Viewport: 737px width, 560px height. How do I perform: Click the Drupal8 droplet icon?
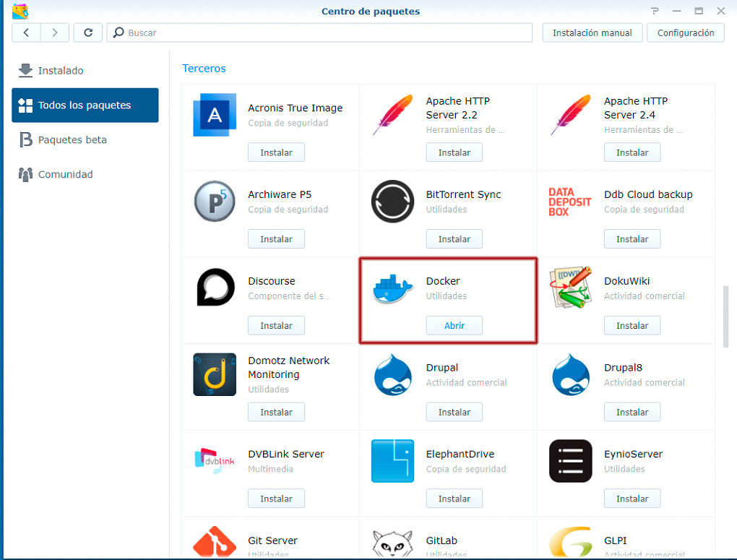[x=571, y=375]
